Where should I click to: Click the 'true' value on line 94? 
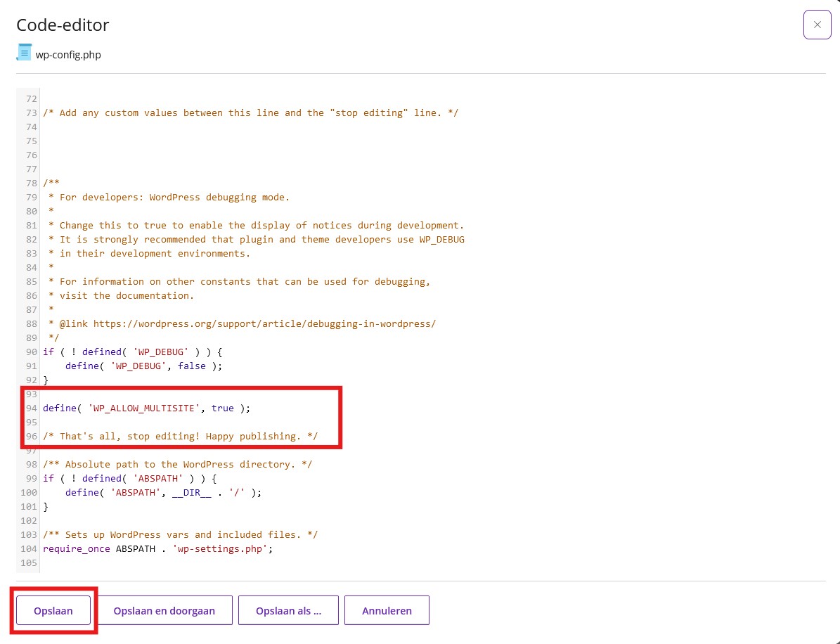click(x=223, y=408)
